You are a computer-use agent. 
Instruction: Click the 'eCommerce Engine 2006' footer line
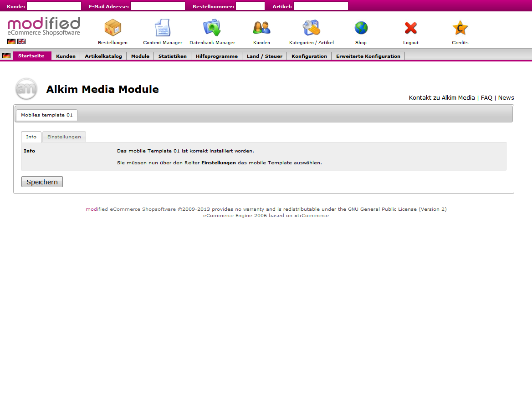[266, 216]
